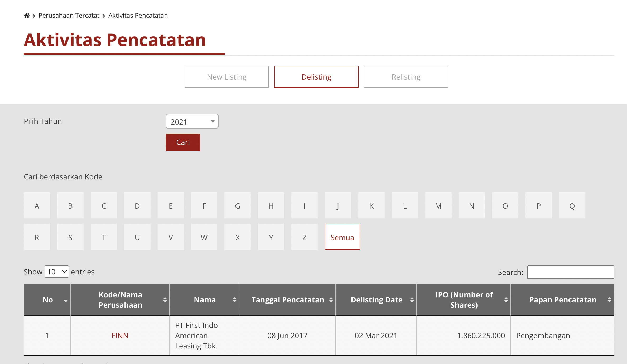Sort by No column arrow
The width and height of the screenshot is (627, 364).
point(65,300)
